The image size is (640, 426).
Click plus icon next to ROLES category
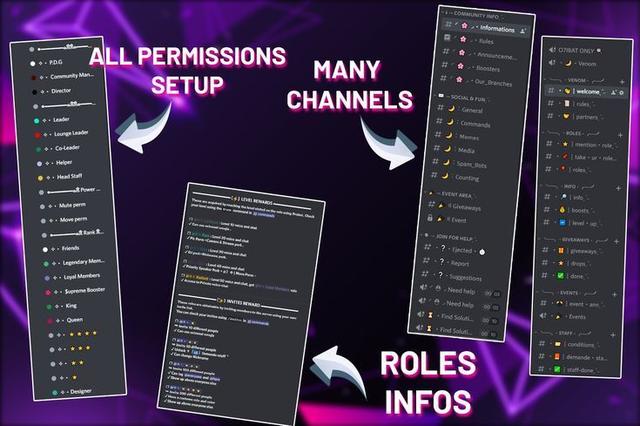click(620, 135)
